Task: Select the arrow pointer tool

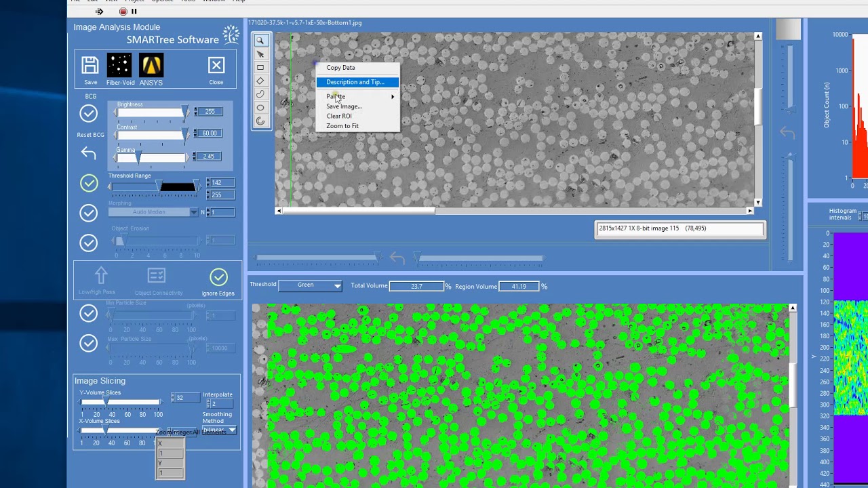Action: click(260, 54)
